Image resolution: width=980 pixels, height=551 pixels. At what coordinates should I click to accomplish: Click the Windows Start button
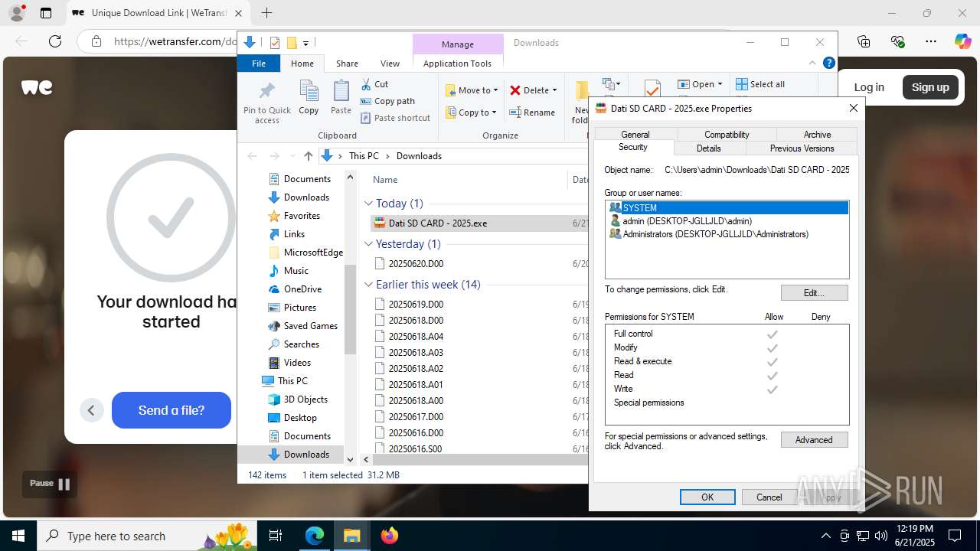click(18, 536)
